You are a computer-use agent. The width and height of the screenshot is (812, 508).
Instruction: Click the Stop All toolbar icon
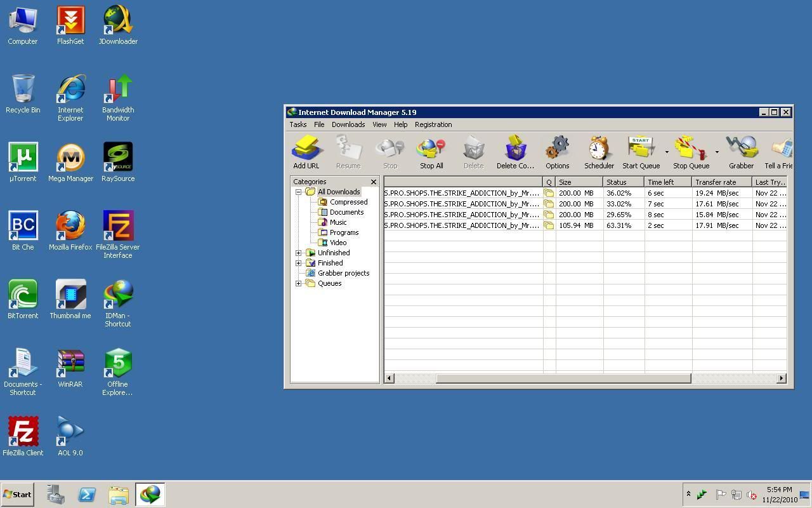(x=431, y=152)
